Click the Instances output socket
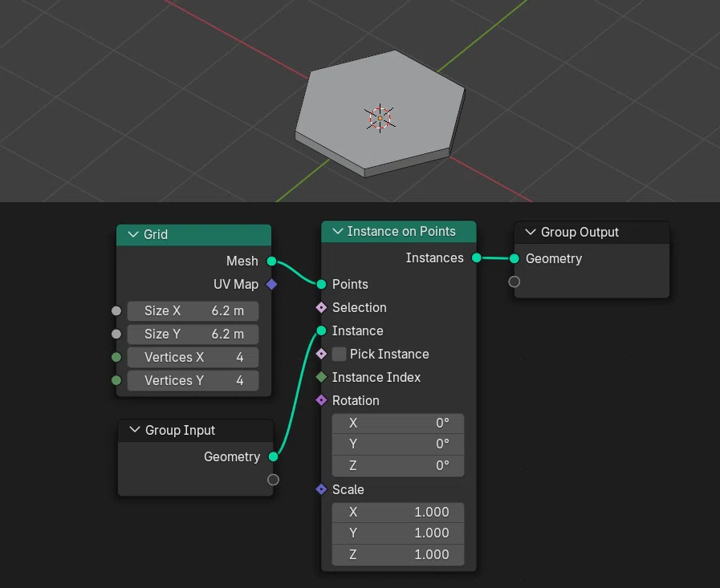 point(477,258)
